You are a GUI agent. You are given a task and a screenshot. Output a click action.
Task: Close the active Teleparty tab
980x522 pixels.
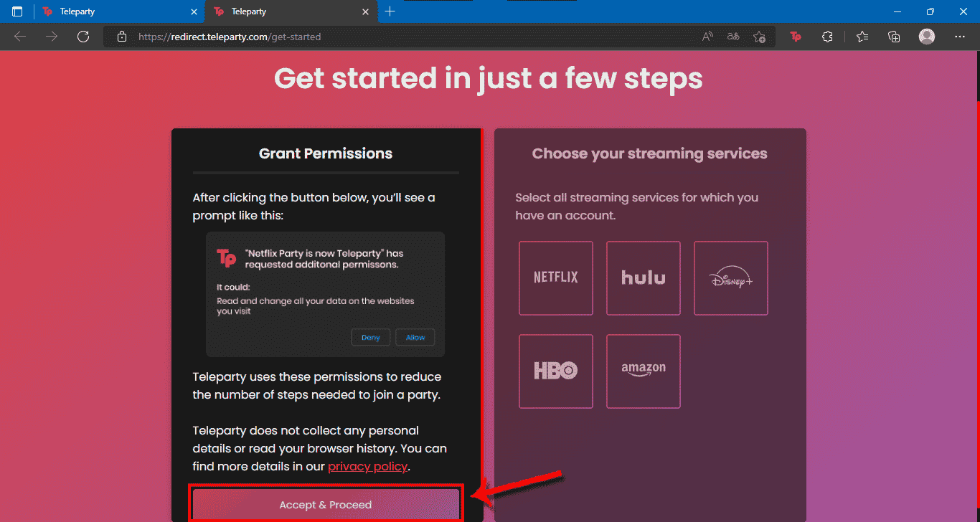coord(366,11)
